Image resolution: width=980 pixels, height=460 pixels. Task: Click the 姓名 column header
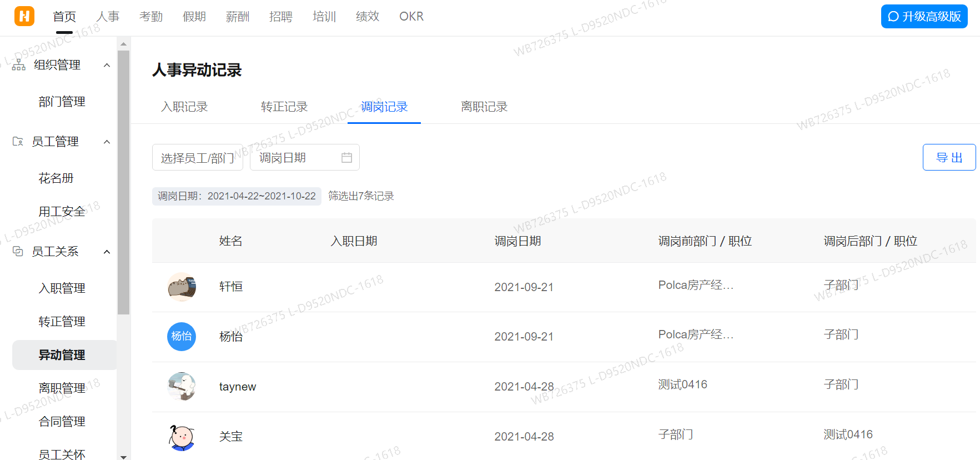pyautogui.click(x=231, y=241)
